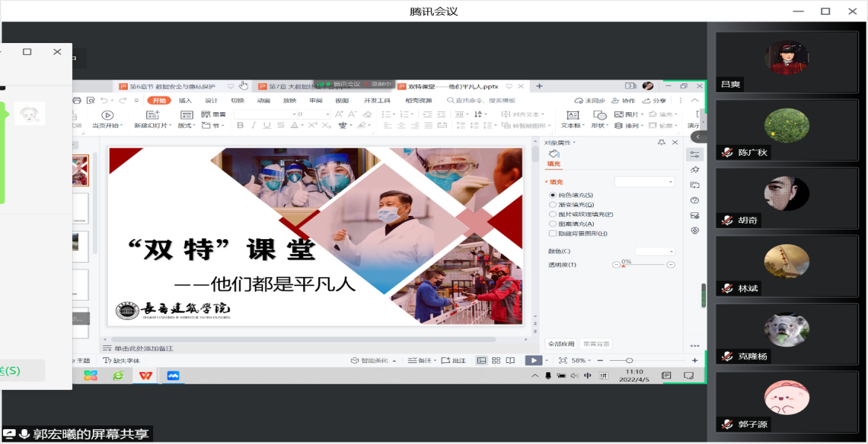Switch to slide sorter grid view icon
The width and height of the screenshot is (868, 444).
click(x=496, y=360)
